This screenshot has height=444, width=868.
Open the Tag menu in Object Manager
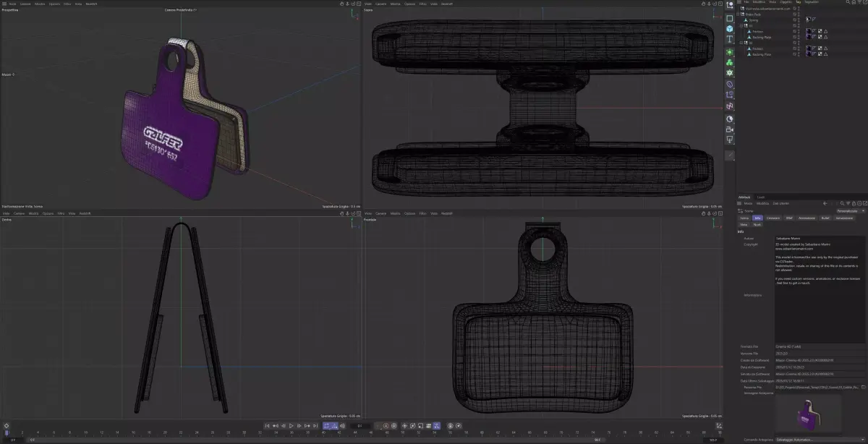tap(798, 2)
